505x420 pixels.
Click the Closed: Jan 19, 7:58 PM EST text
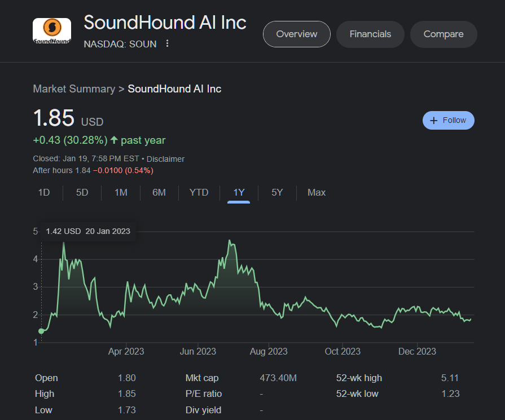(86, 158)
